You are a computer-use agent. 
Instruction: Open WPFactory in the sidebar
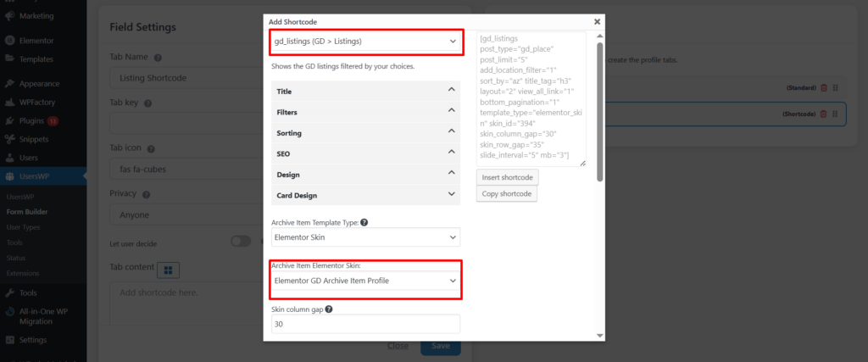37,102
